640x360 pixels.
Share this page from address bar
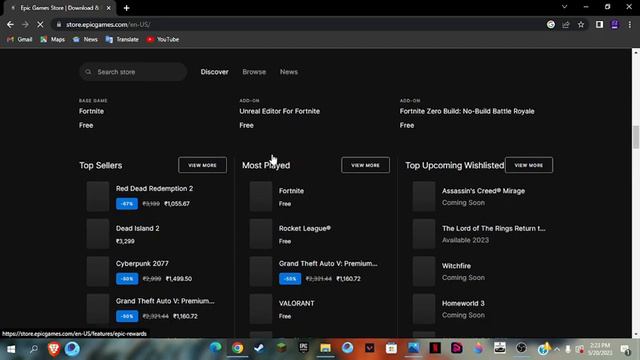tap(566, 24)
